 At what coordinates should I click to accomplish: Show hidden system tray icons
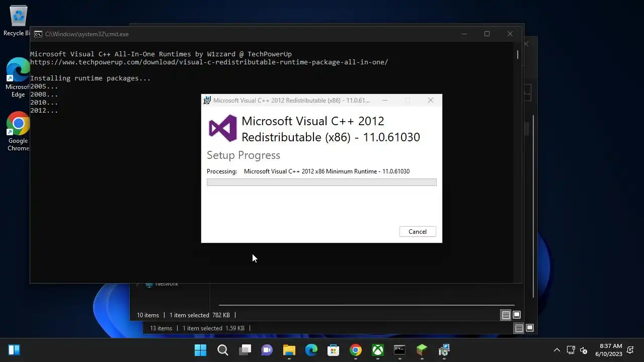point(557,350)
